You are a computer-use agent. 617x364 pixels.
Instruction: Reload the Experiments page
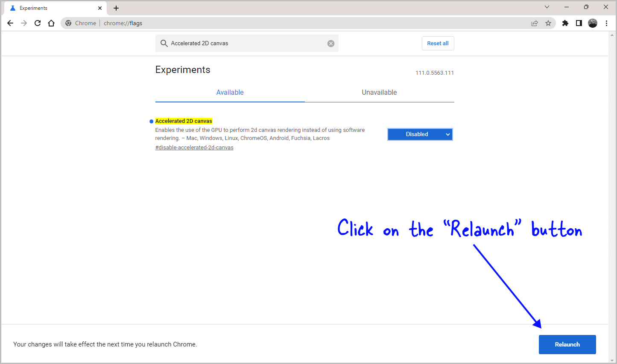pos(38,23)
